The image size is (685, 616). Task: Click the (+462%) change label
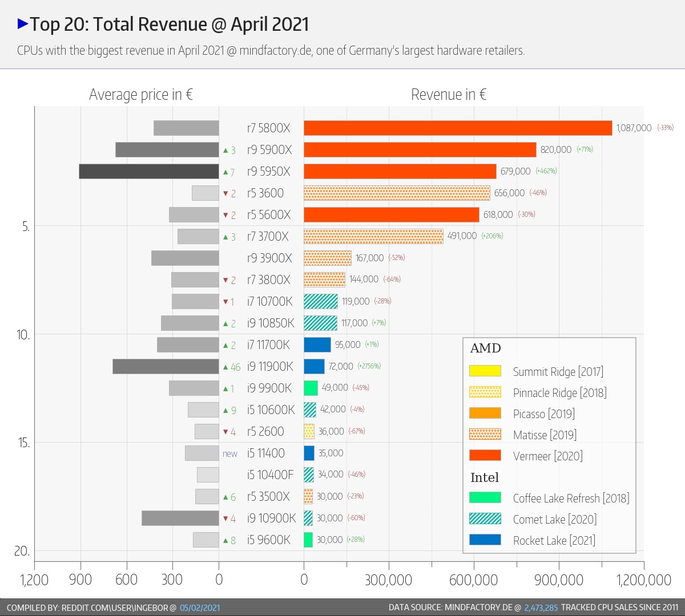click(546, 171)
